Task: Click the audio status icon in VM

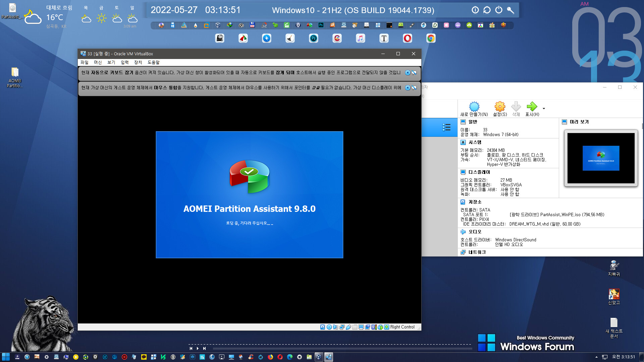Action: click(335, 327)
